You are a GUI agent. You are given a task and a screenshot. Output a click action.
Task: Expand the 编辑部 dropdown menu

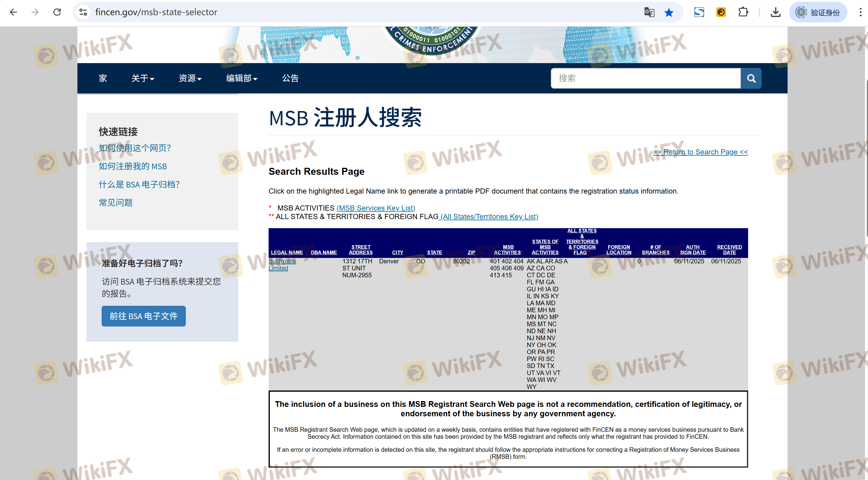point(241,79)
